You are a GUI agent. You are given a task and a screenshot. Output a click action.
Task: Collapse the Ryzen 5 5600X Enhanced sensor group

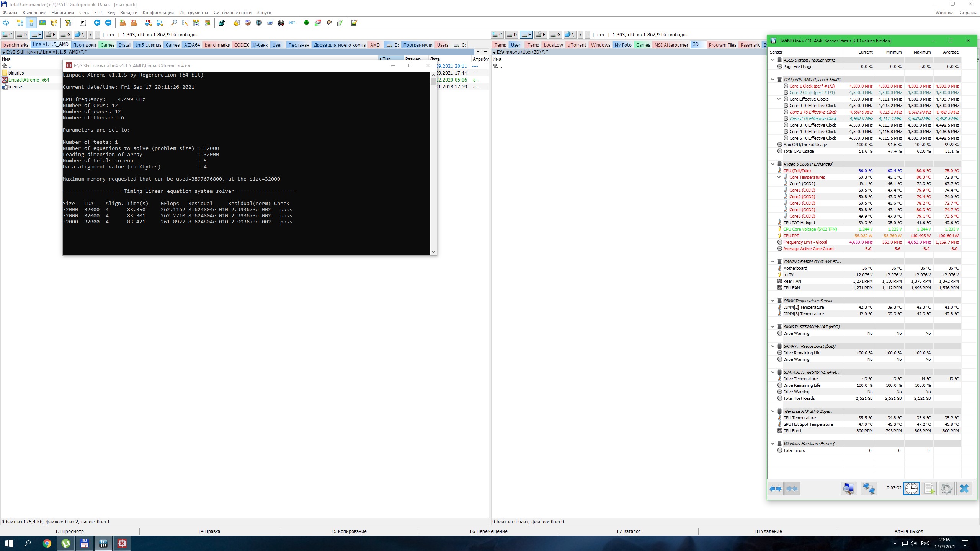coord(773,164)
